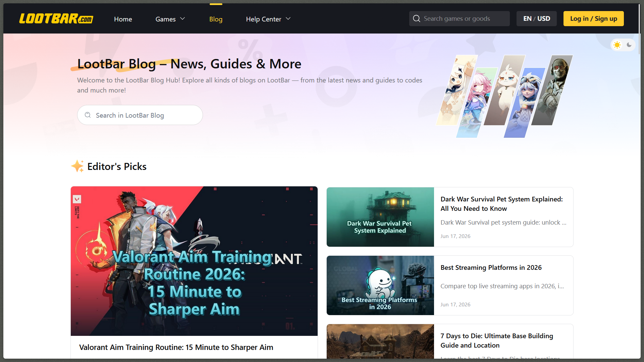The height and width of the screenshot is (362, 644).
Task: Click the magnifier icon in the blog search
Action: (x=88, y=115)
